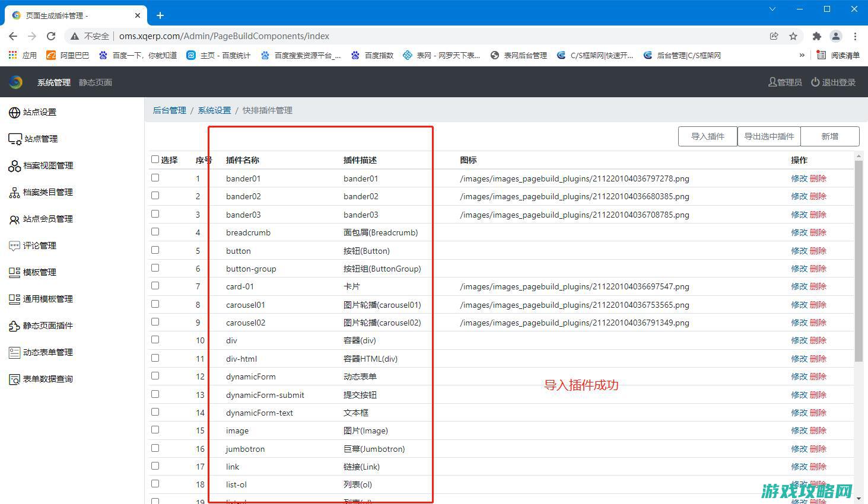Click 删除 for image row
This screenshot has height=504, width=868.
818,430
